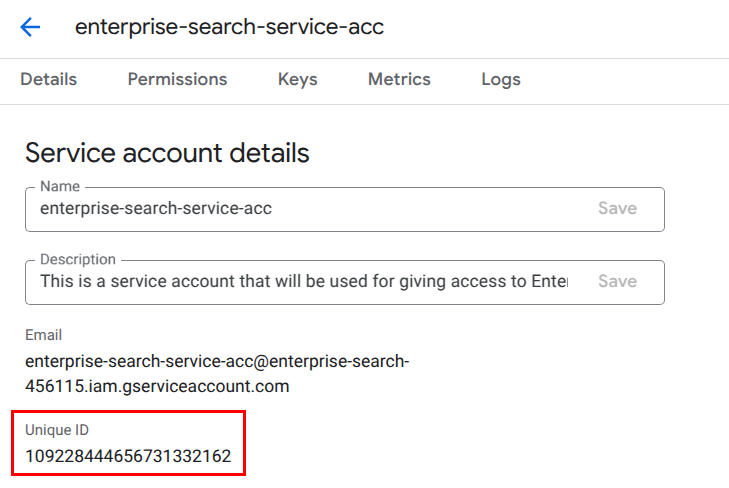Click the page title enterprise-search-service-acc
729x488 pixels.
click(x=230, y=27)
